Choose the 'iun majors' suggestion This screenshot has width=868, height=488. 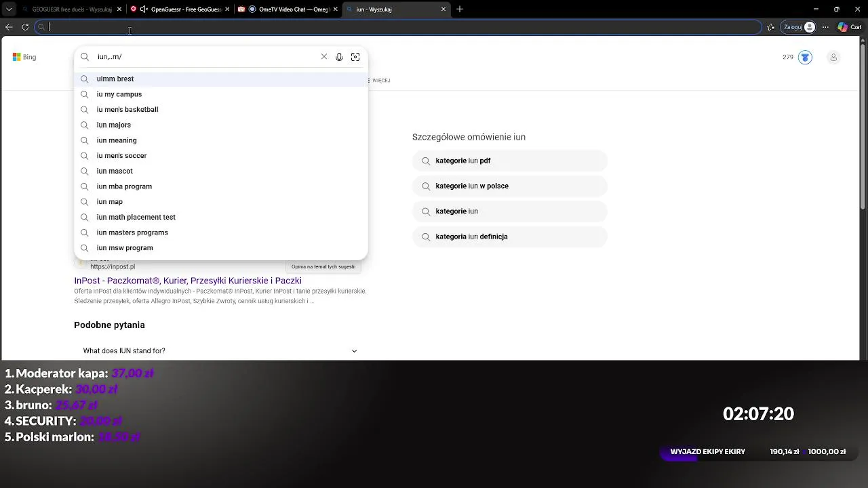(x=221, y=125)
